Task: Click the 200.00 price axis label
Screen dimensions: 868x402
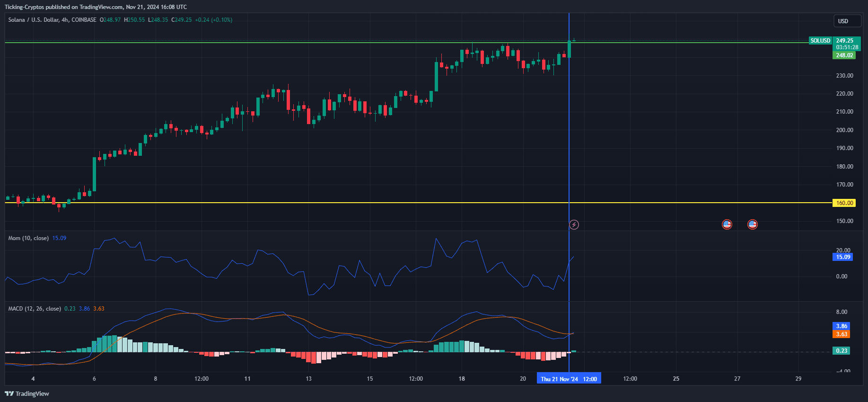Action: tap(844, 130)
